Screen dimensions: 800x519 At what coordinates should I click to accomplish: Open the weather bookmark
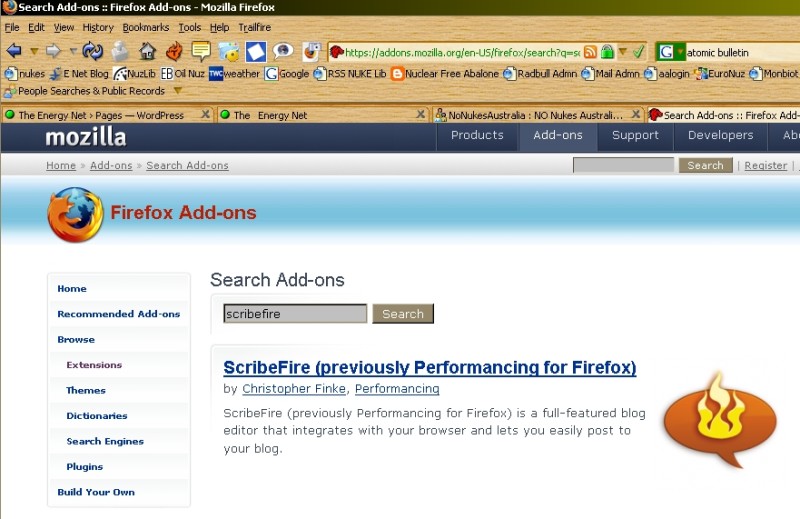(x=234, y=73)
